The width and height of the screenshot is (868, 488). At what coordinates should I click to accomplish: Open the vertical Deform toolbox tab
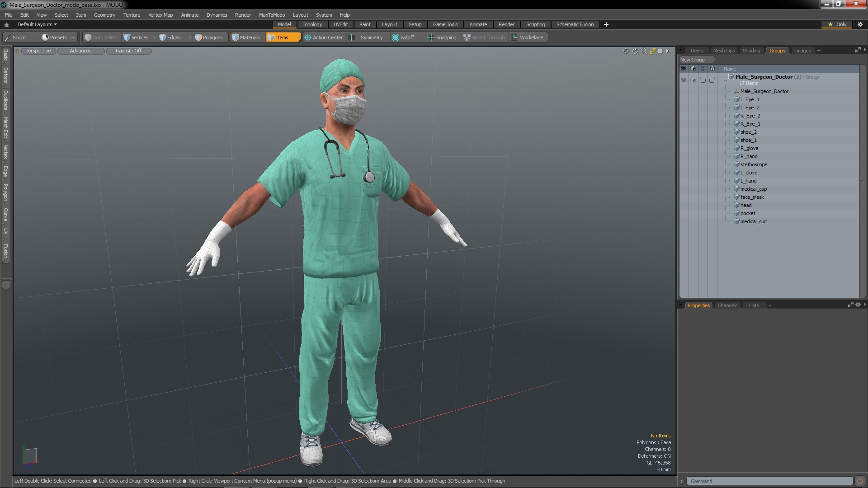(x=5, y=76)
